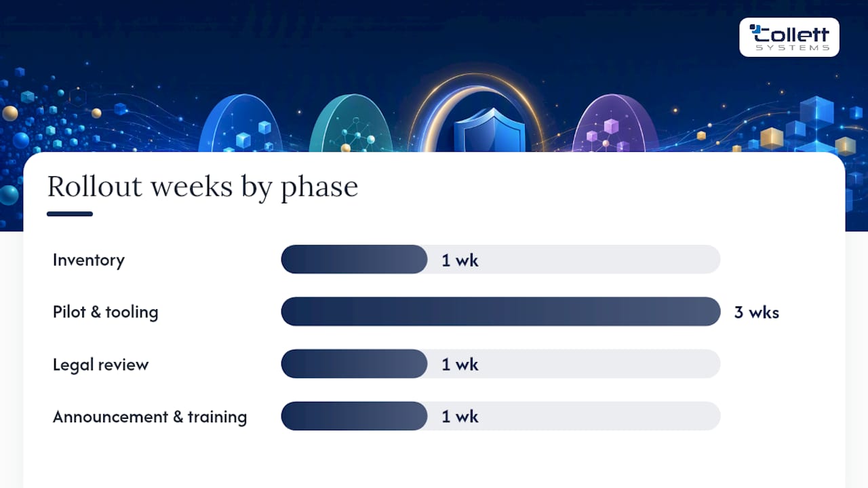Click the Pilot & tooling full bar
This screenshot has height=488, width=868.
click(x=500, y=312)
